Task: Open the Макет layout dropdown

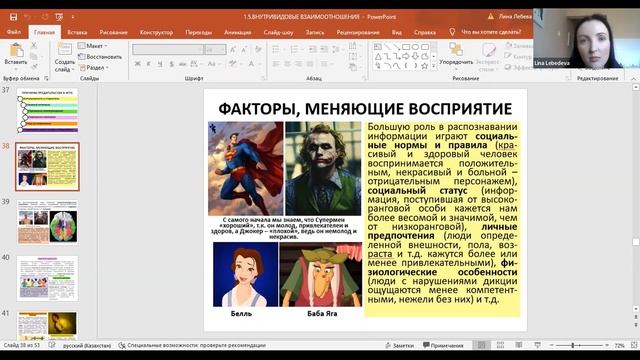Action: point(93,46)
